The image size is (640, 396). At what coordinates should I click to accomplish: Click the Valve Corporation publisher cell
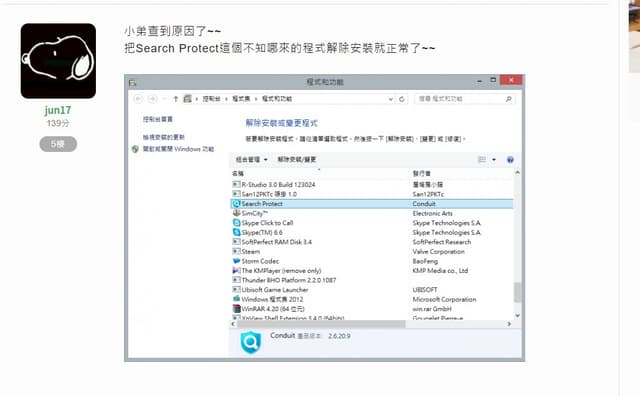438,251
